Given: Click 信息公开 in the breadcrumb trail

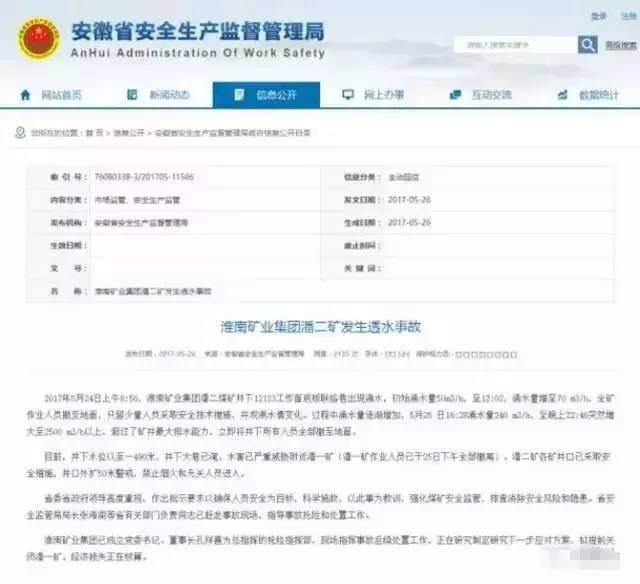Looking at the screenshot, I should pyautogui.click(x=129, y=132).
